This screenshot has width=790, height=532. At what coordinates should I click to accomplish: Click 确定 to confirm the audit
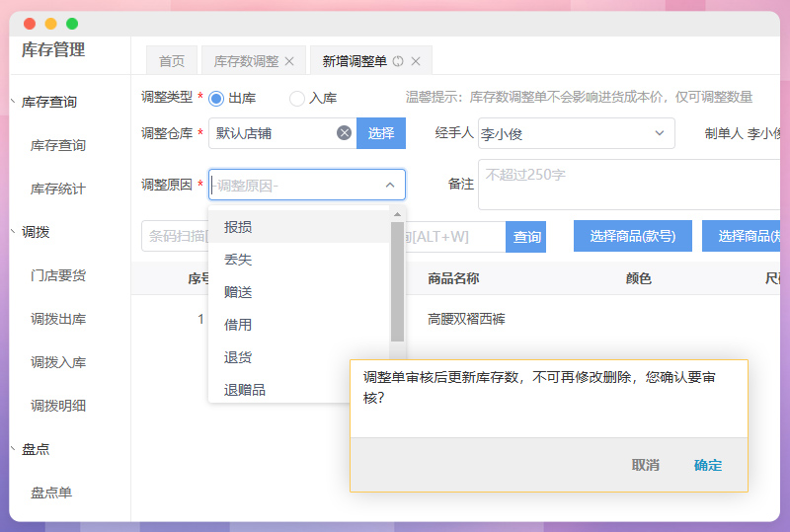[x=708, y=465]
